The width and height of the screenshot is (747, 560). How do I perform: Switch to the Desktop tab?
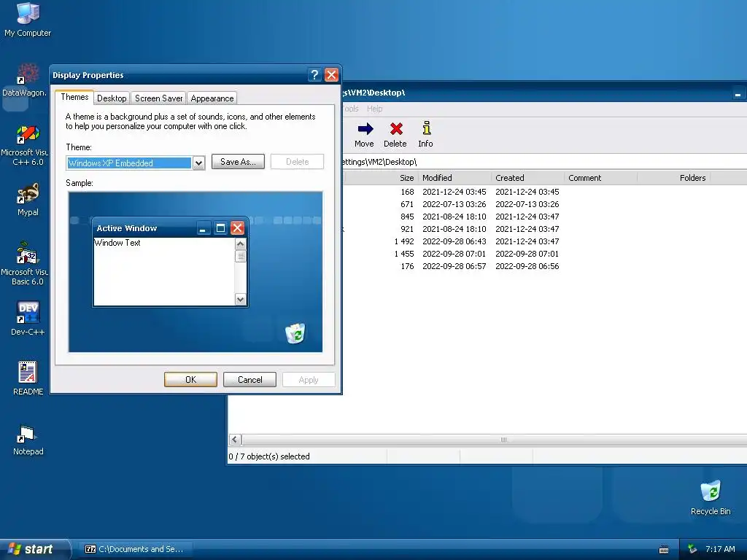(112, 98)
